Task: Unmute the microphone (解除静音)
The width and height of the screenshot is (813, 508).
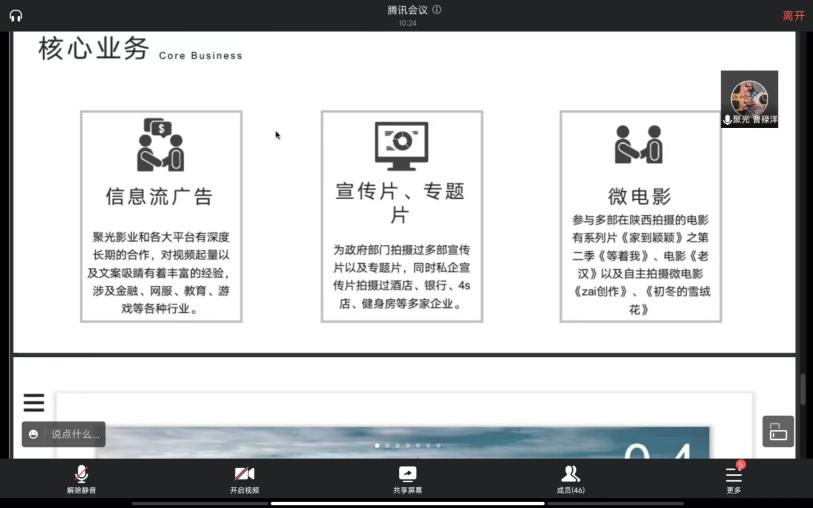Action: tap(81, 478)
